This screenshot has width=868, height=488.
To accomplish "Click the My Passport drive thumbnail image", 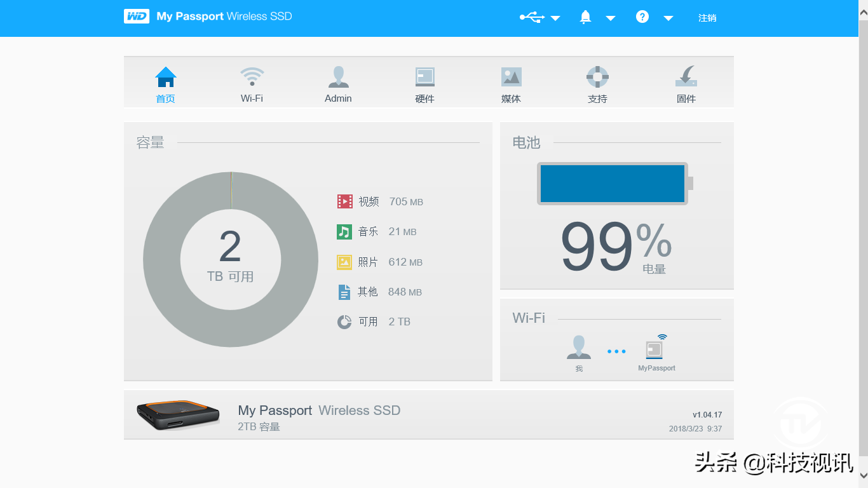I will pos(179,415).
